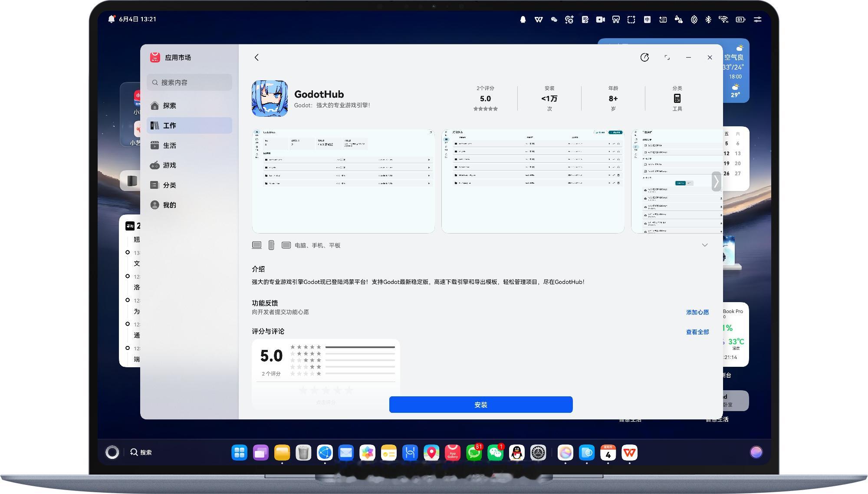Open 我的 profile section
Screen dimensions: 868x494
pos(189,205)
